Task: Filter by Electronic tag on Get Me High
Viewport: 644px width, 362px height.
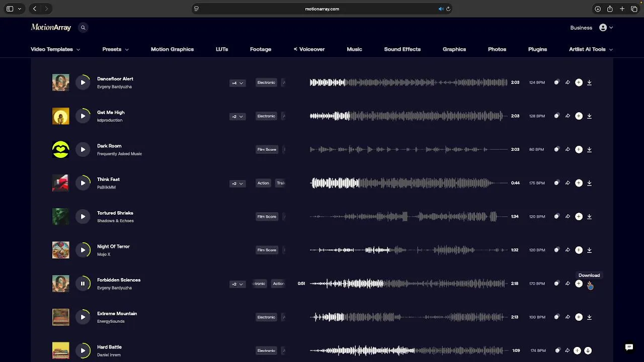Action: click(x=266, y=116)
